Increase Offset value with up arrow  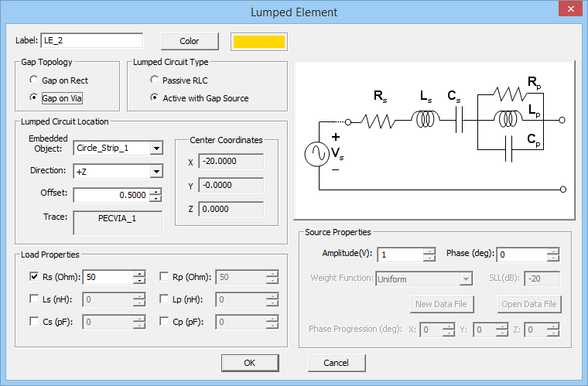pos(156,191)
